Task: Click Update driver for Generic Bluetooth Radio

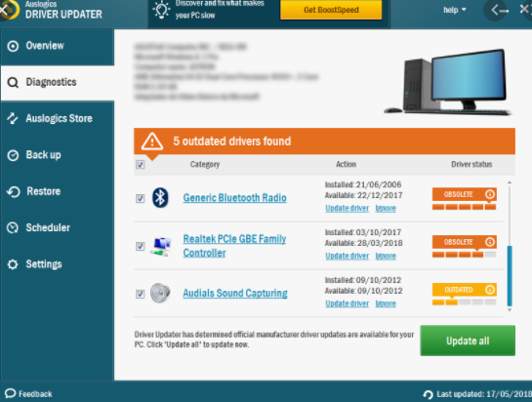Action: [348, 208]
